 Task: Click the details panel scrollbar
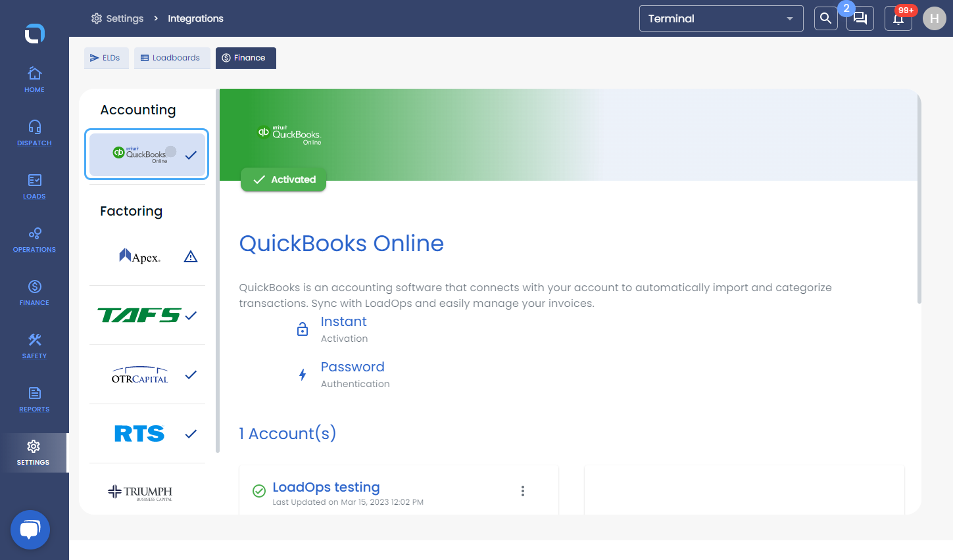click(919, 197)
